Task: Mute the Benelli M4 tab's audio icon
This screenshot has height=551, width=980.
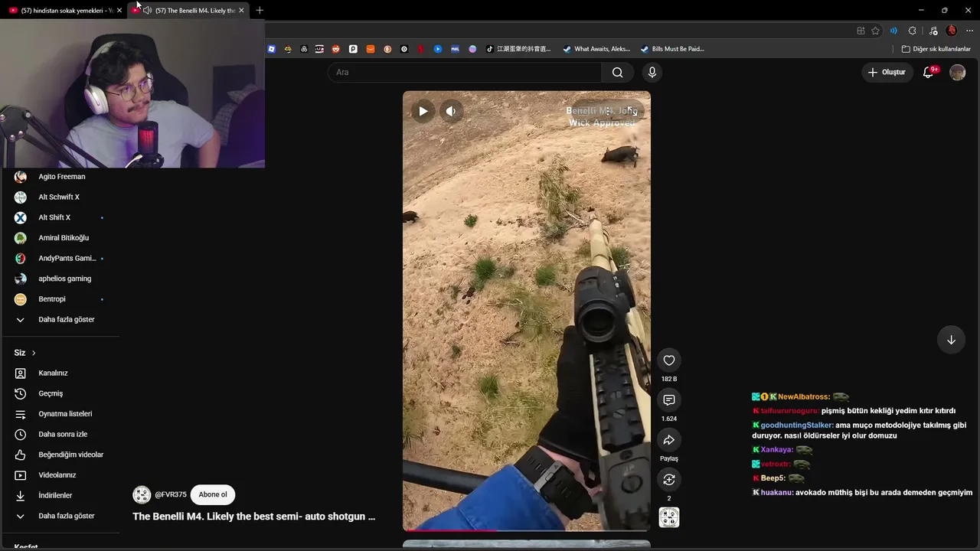Action: pyautogui.click(x=147, y=10)
